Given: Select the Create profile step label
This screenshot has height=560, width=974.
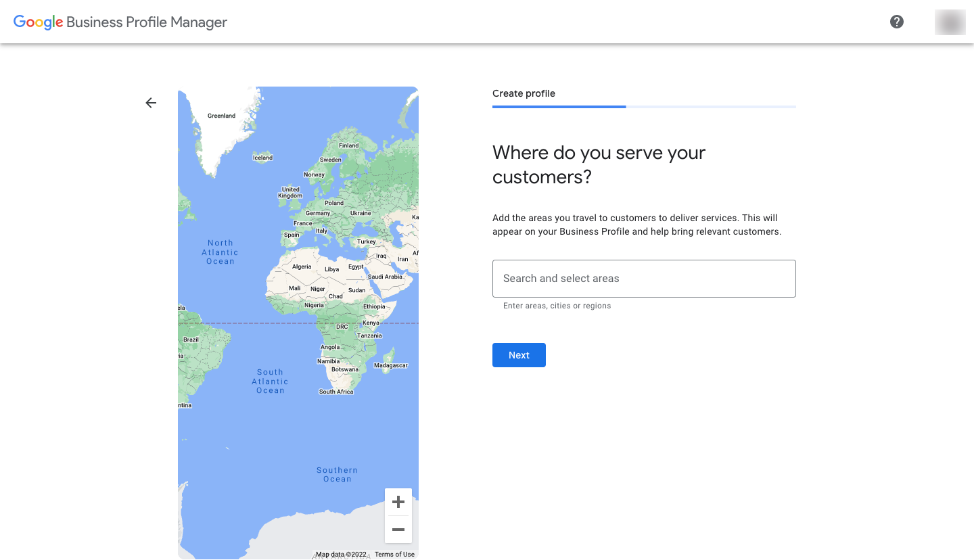Looking at the screenshot, I should tap(524, 93).
